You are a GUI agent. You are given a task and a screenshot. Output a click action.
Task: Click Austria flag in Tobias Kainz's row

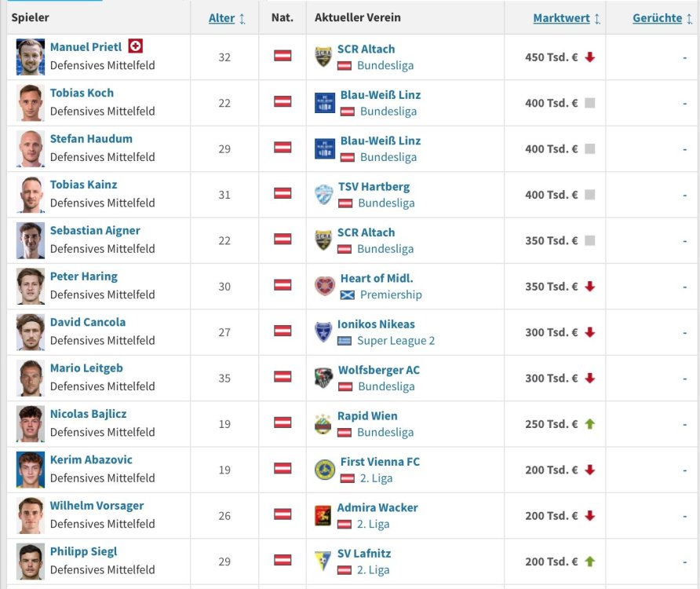point(283,193)
